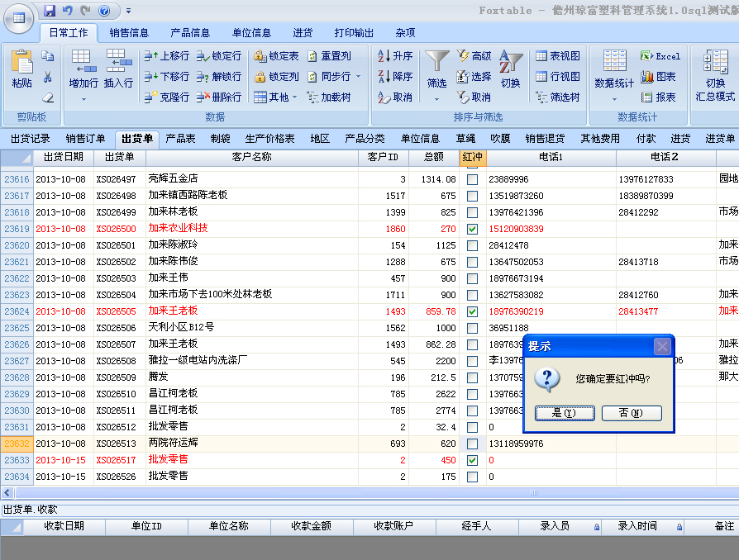The width and height of the screenshot is (739, 560).
Task: Open the 产品信息 ribbon tab
Action: 189,33
